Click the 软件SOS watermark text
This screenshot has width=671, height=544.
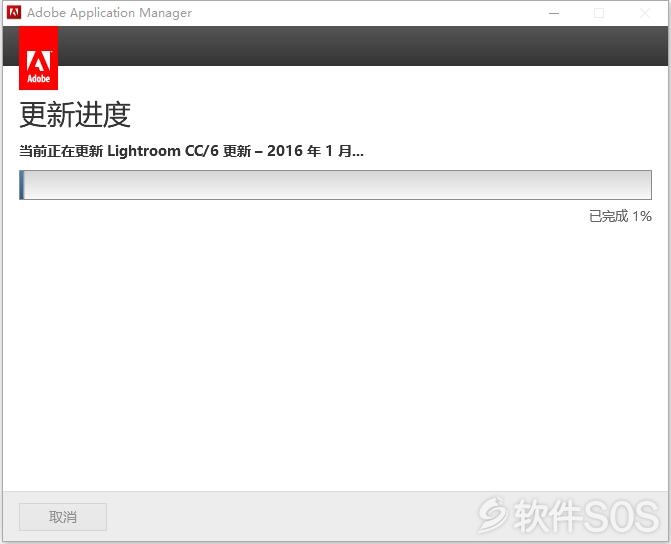pos(586,516)
